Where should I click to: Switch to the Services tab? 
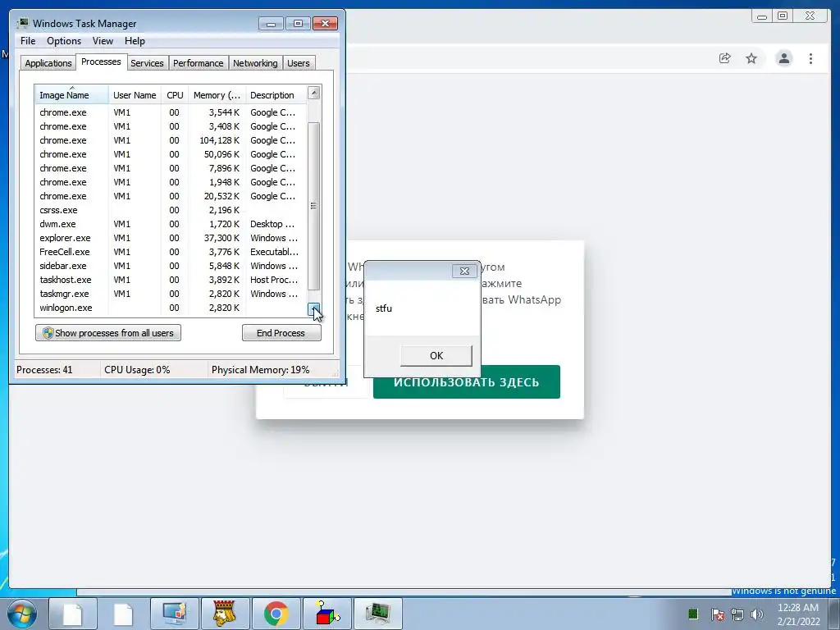[147, 63]
